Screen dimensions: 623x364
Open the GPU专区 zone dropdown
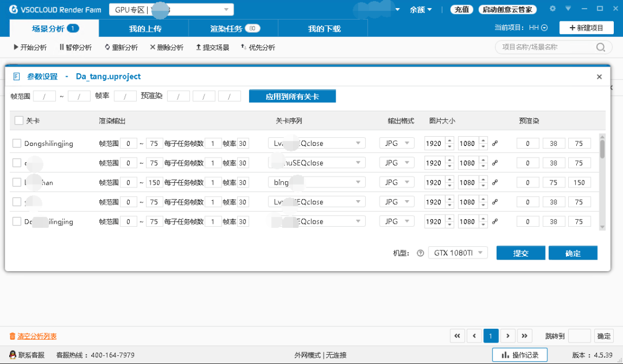tap(171, 10)
